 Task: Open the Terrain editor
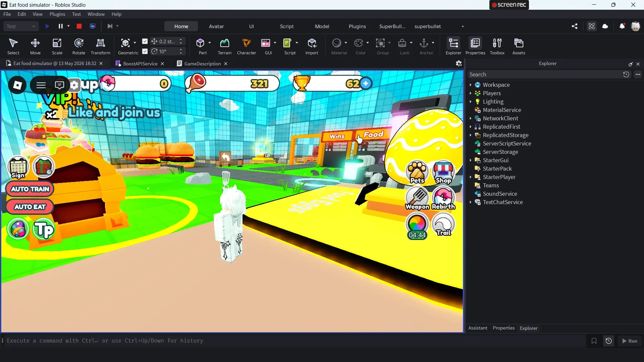coord(224,46)
